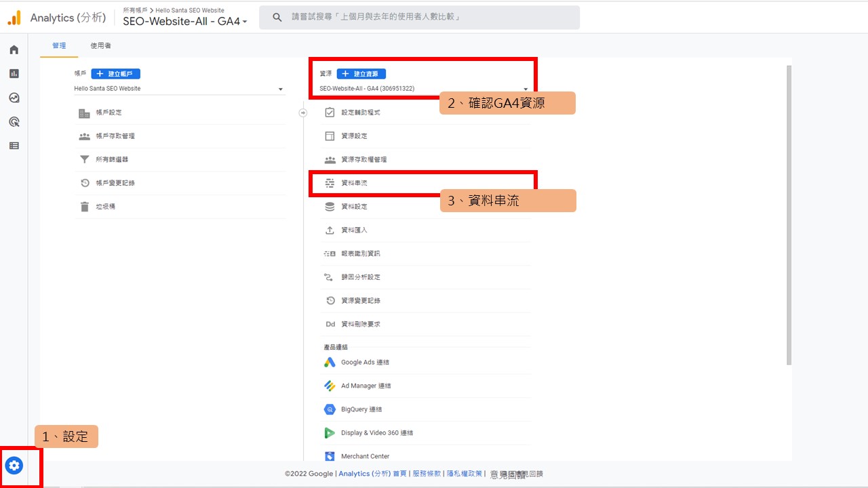Click the 建立資源 button

click(x=361, y=74)
